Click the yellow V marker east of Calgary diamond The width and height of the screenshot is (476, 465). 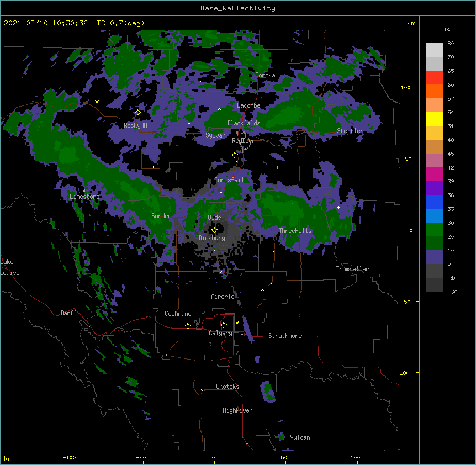[x=237, y=323]
